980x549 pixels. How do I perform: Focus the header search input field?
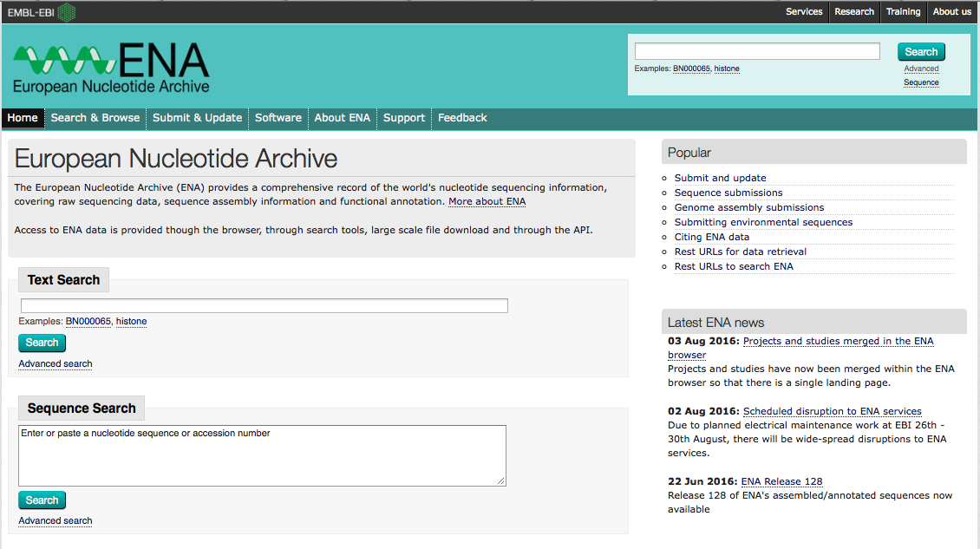pos(757,51)
